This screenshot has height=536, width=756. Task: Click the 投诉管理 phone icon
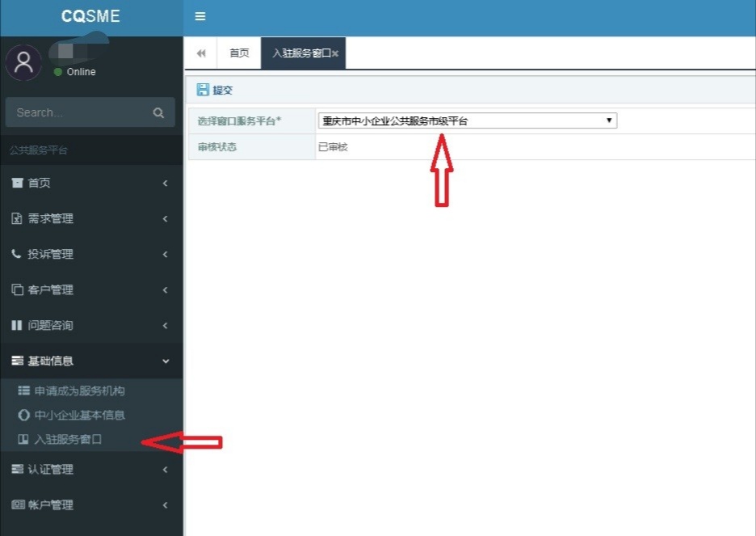(x=16, y=254)
